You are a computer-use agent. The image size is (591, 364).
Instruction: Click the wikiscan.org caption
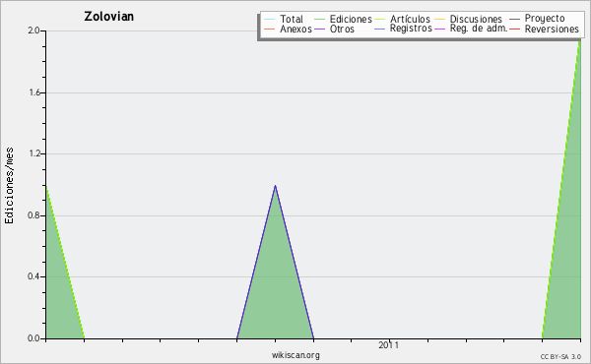[295, 355]
